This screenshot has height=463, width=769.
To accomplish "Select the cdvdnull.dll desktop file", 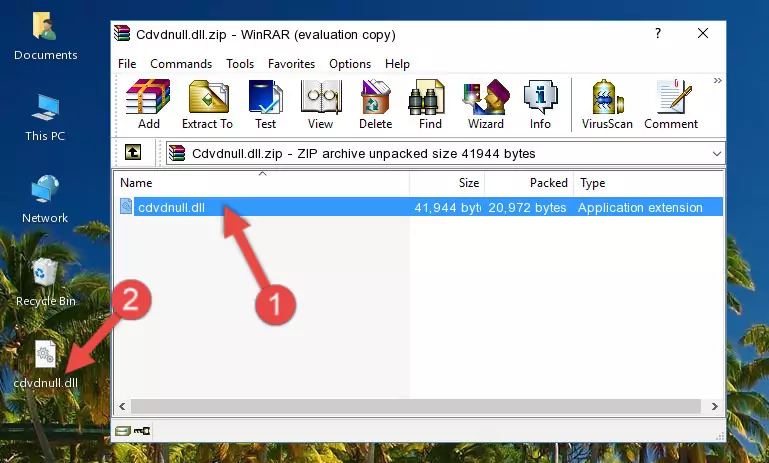I will 46,365.
